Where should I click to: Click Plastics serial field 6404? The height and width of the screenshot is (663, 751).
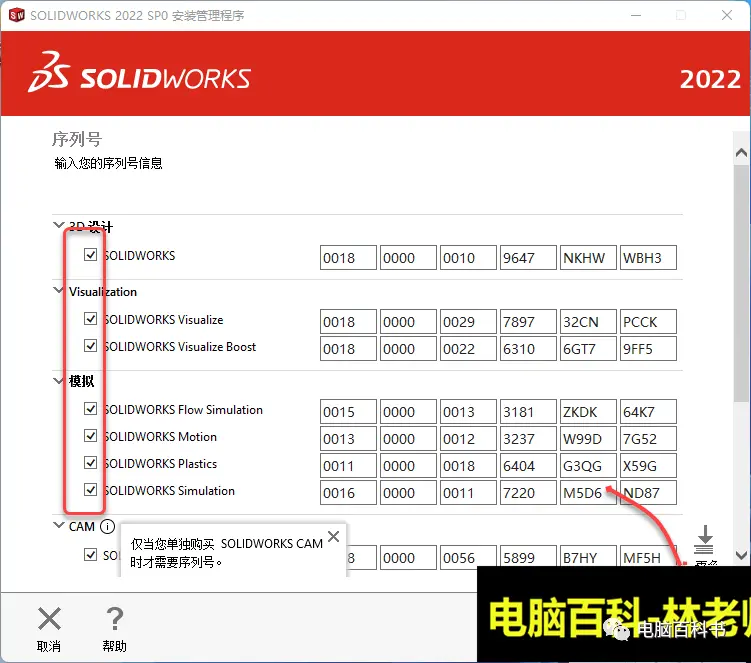point(528,466)
